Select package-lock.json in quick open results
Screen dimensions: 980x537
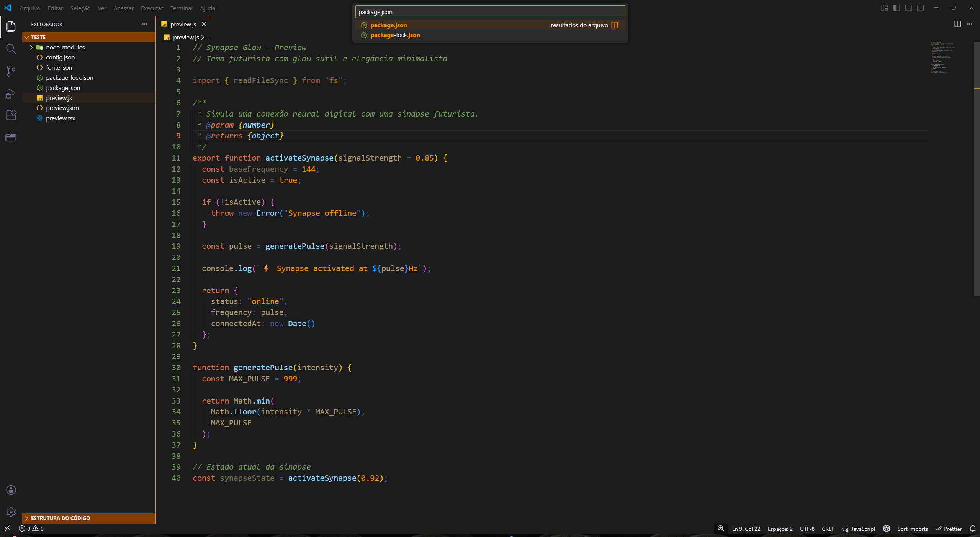395,35
